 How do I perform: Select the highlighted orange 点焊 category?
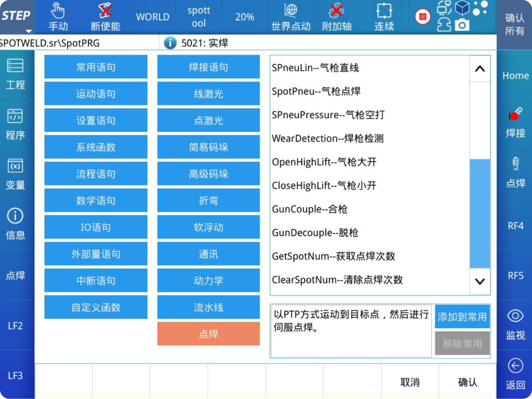[208, 334]
